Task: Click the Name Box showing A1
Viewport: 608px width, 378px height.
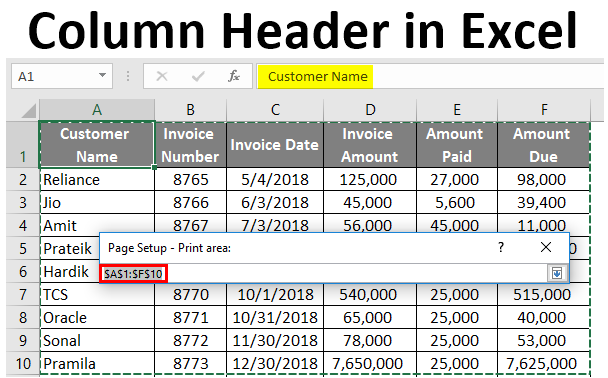Action: [x=62, y=76]
